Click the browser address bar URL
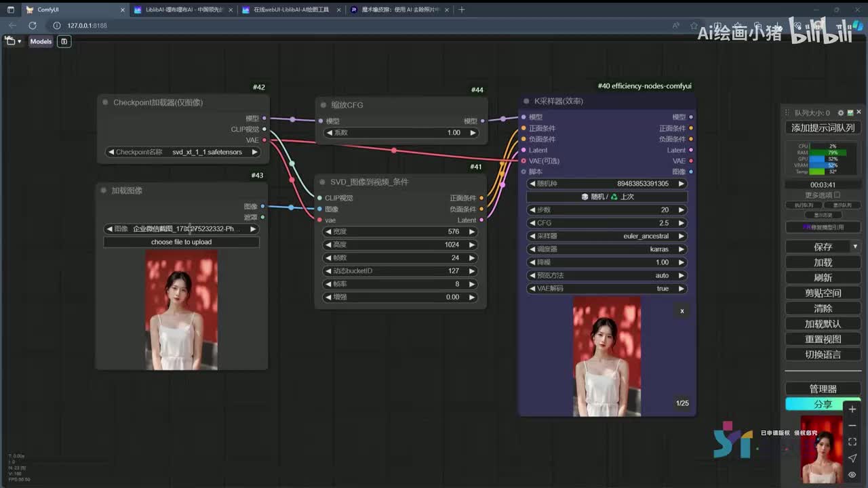868x488 pixels. [87, 25]
